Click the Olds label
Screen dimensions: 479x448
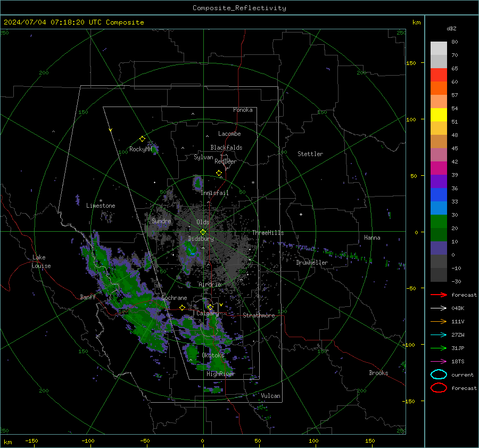tap(203, 222)
